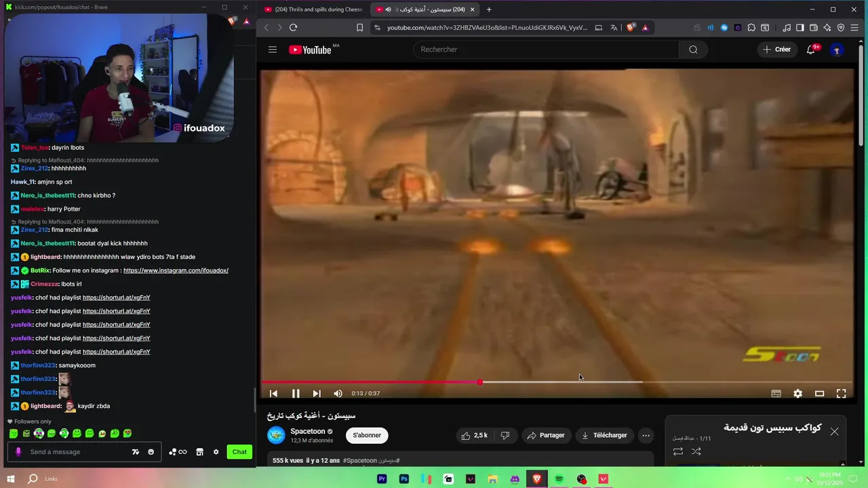Image resolution: width=868 pixels, height=488 pixels.
Task: Open chat settings gear in Kick
Action: pos(216,452)
